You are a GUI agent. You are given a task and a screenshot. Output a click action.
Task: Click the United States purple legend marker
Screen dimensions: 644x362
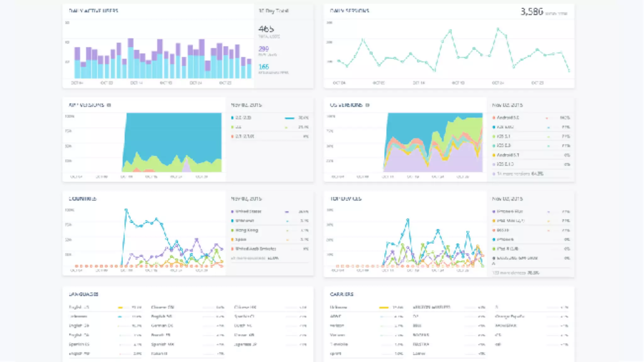point(232,212)
